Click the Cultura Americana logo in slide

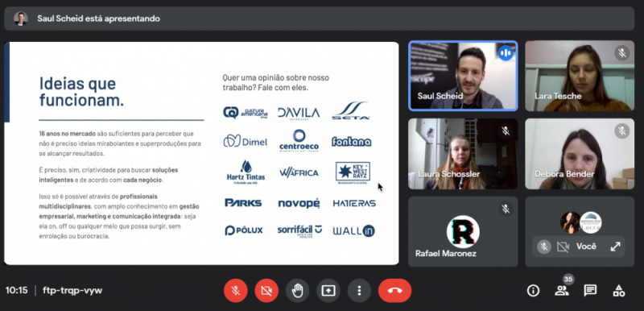(x=246, y=112)
